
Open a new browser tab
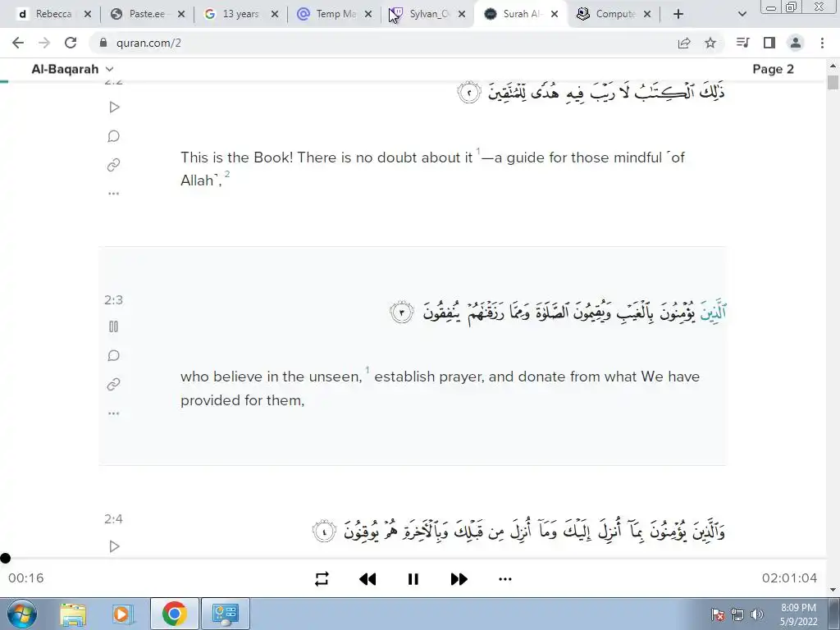(678, 14)
